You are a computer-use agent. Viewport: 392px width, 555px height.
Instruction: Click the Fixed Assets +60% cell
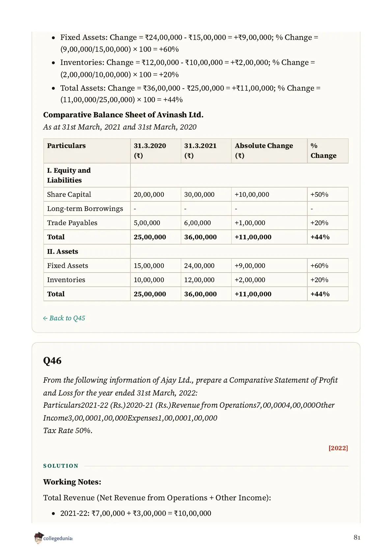pos(327,266)
